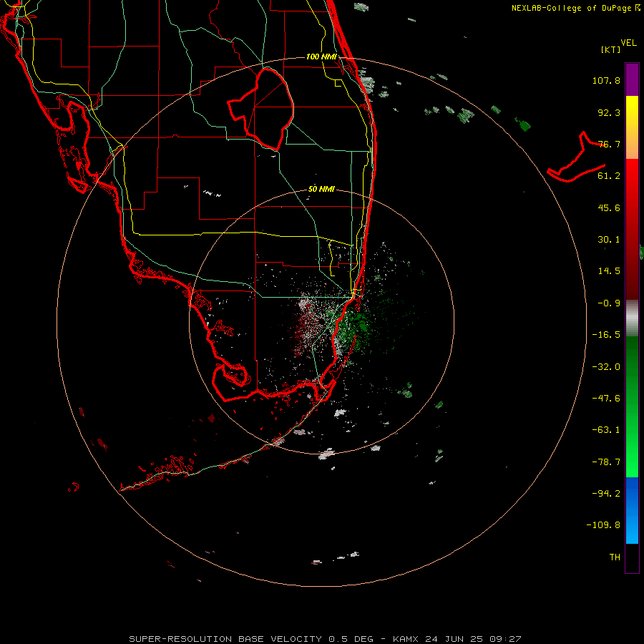
Task: Click the VEL legend heading
Action: [x=628, y=43]
